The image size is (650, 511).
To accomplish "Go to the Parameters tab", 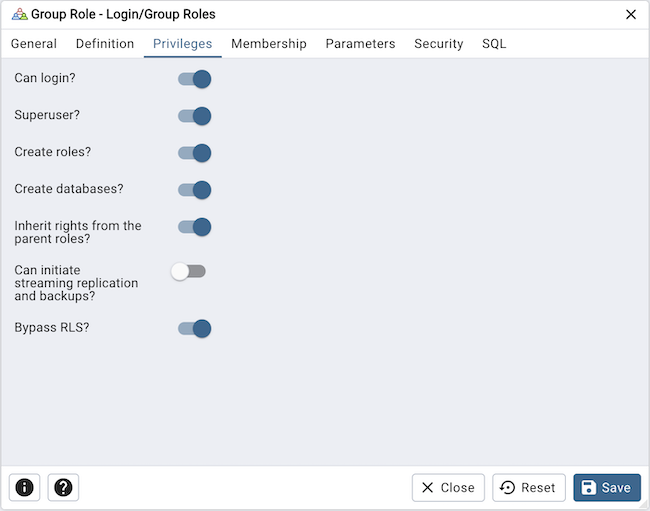I will pyautogui.click(x=360, y=44).
